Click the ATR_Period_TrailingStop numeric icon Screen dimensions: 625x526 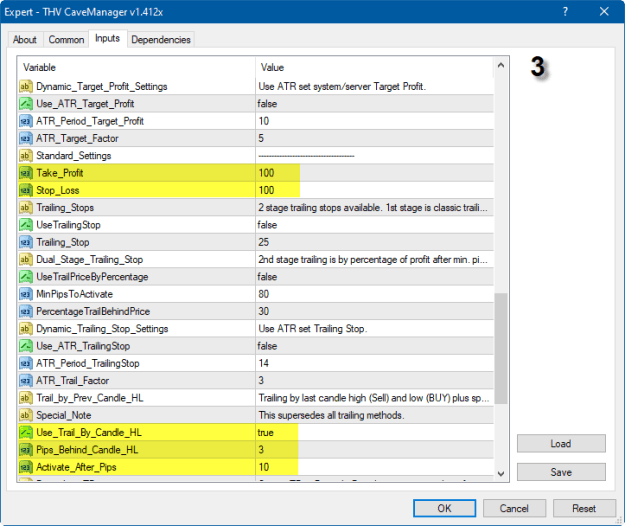(x=25, y=363)
